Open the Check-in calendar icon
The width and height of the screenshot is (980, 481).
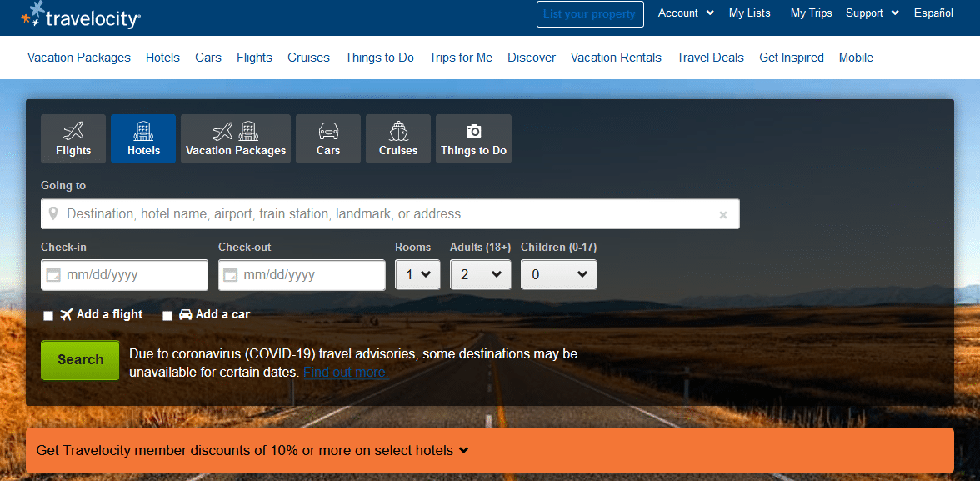click(53, 275)
